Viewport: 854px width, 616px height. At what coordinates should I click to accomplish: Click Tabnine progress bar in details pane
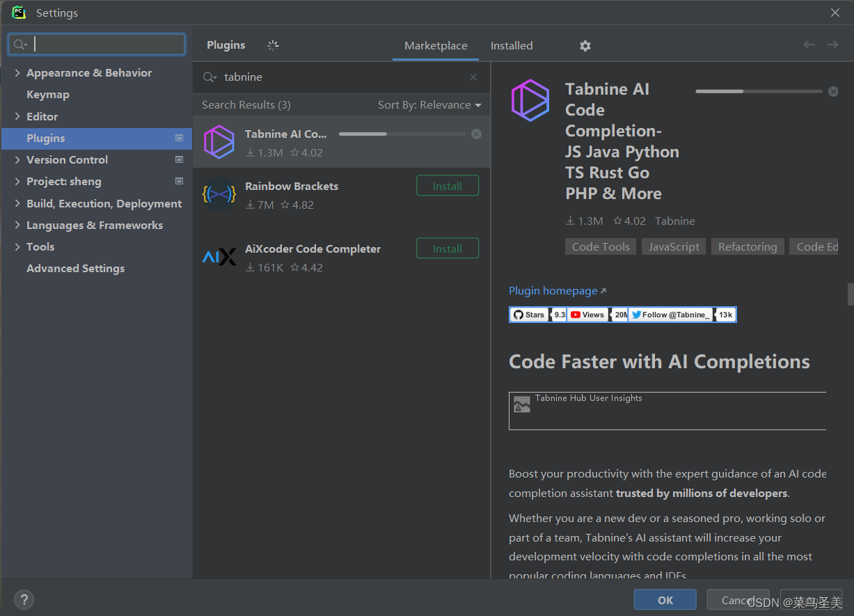(759, 91)
